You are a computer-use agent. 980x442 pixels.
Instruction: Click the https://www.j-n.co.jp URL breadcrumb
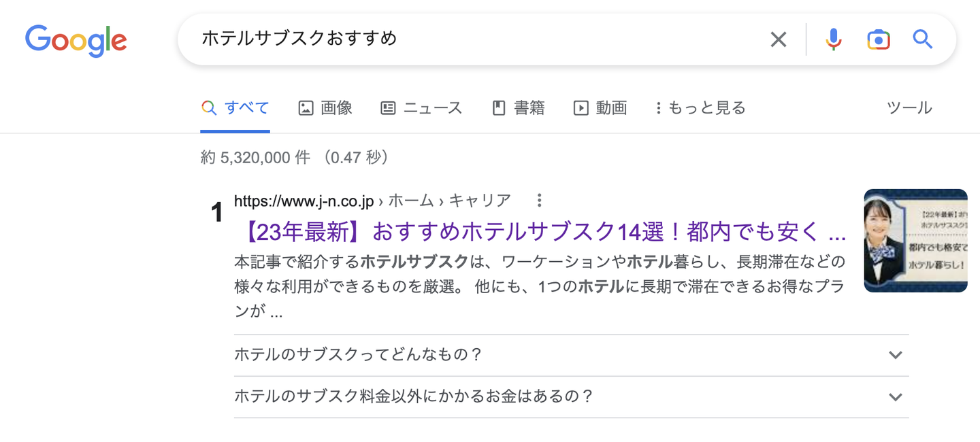(x=304, y=201)
